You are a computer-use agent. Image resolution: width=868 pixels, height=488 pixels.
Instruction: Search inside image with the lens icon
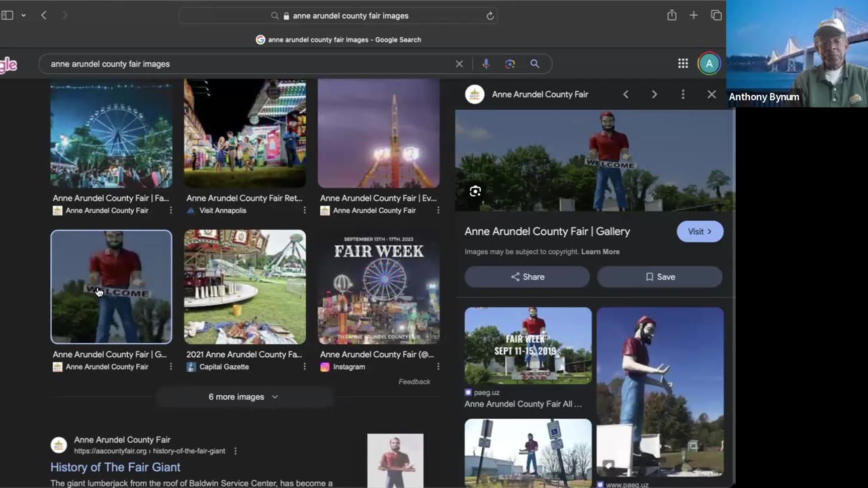(475, 191)
